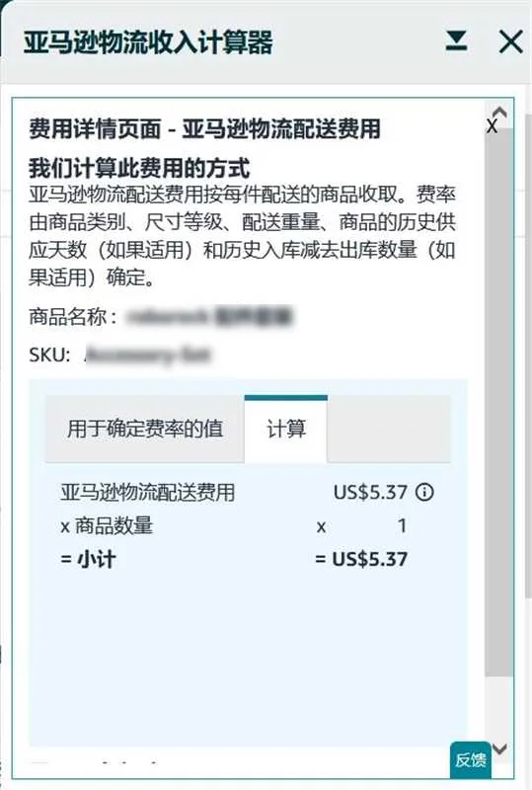Screen dimensions: 532x790
Task: Click the blurred 商品名称 value
Action: [209, 316]
